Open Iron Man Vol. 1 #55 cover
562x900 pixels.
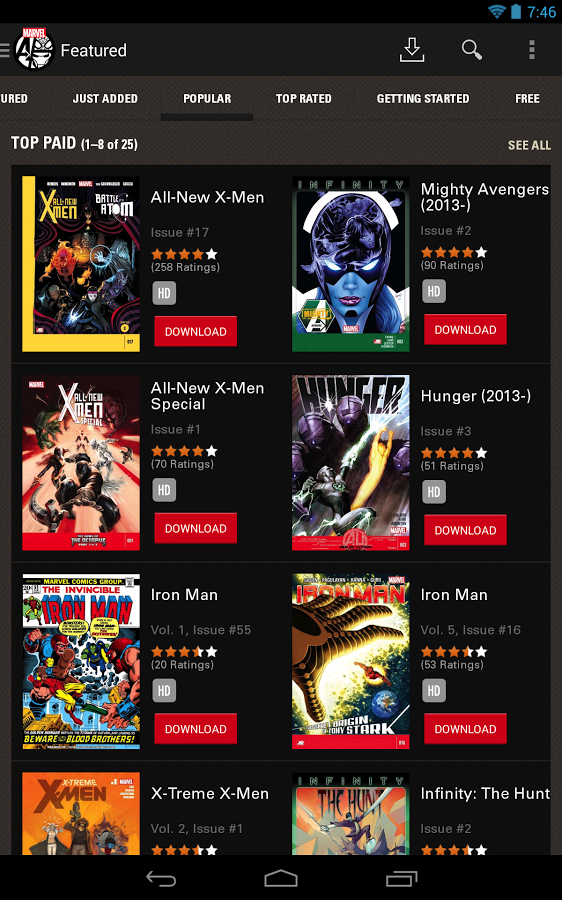tap(81, 661)
